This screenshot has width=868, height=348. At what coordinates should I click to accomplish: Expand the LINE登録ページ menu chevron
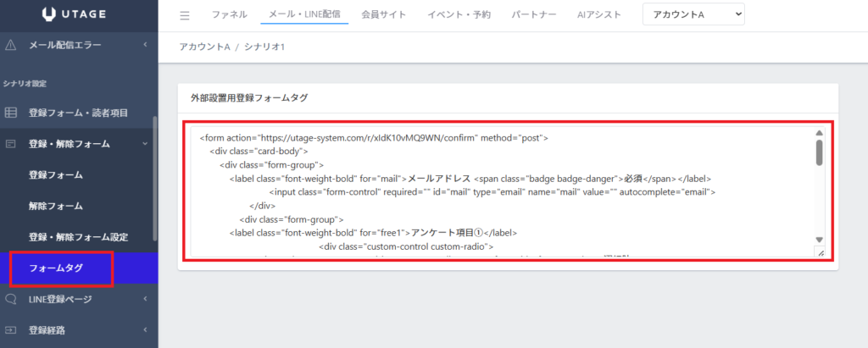[x=145, y=299]
